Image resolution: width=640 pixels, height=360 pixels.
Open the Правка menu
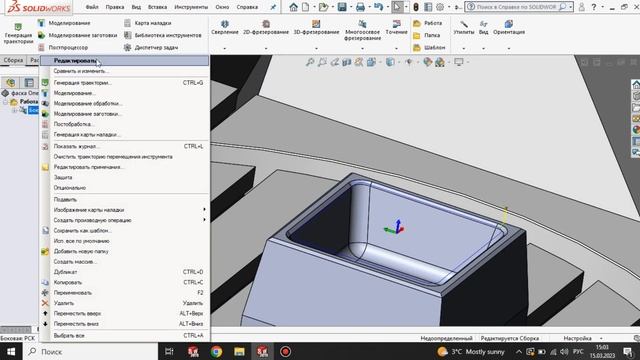tap(115, 7)
